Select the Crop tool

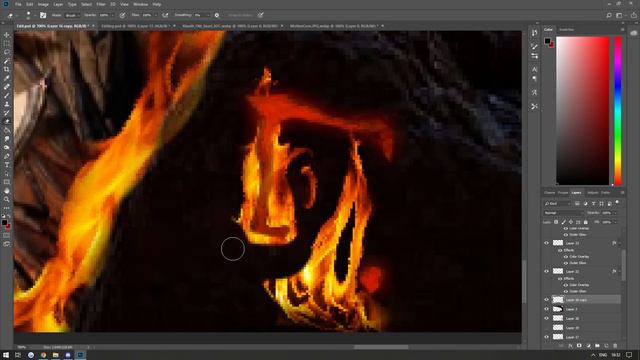(7, 69)
